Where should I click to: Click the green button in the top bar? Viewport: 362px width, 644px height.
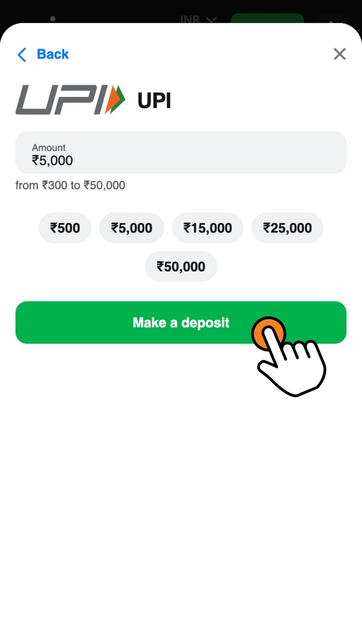tap(267, 20)
